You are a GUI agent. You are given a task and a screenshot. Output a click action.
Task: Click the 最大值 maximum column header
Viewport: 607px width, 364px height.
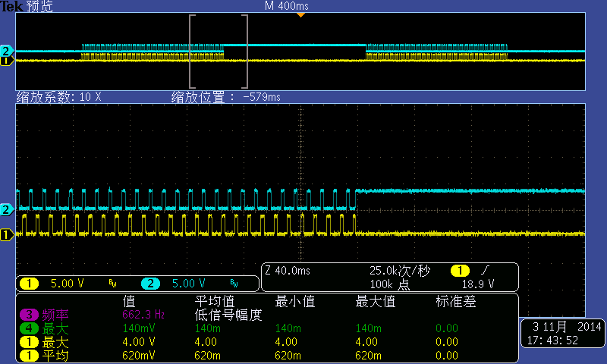[376, 301]
